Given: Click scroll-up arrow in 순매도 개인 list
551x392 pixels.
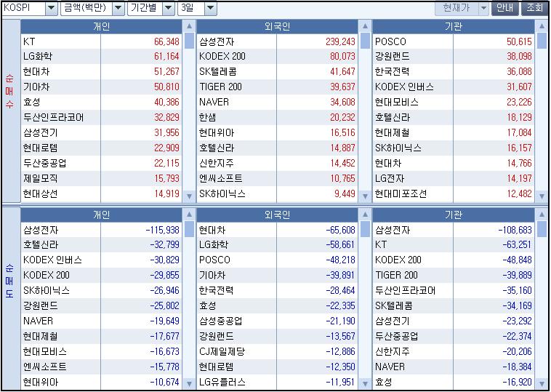Looking at the screenshot, I should point(190,215).
